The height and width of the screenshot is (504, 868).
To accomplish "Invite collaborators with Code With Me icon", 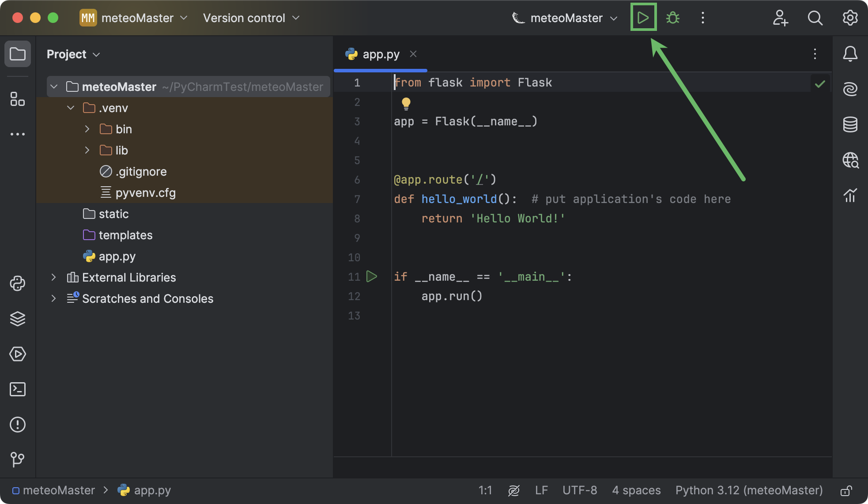I will (x=781, y=18).
